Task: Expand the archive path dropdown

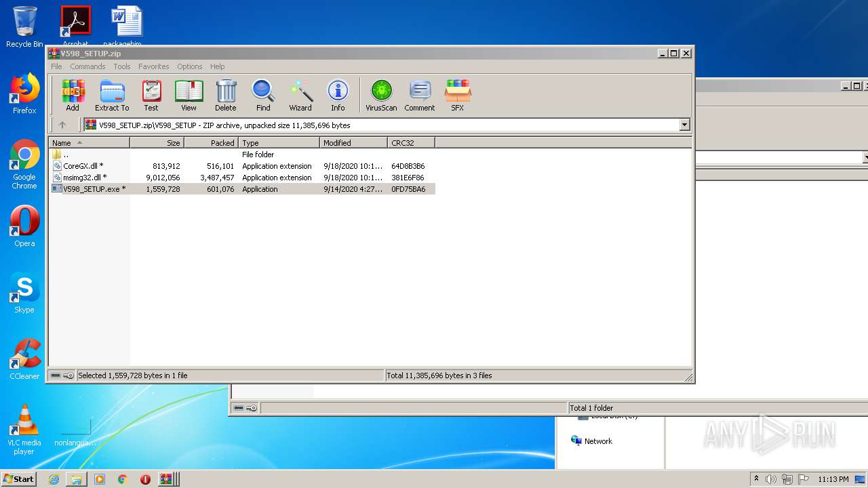Action: click(x=684, y=125)
